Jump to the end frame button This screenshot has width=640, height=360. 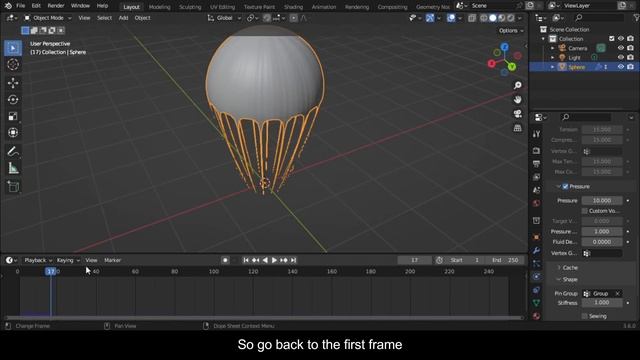(293, 260)
